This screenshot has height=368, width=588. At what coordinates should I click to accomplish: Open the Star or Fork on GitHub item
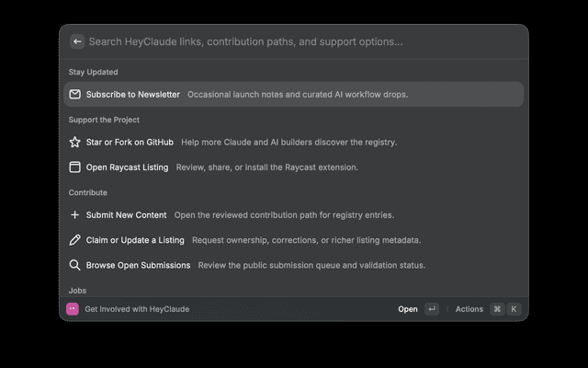coord(130,142)
